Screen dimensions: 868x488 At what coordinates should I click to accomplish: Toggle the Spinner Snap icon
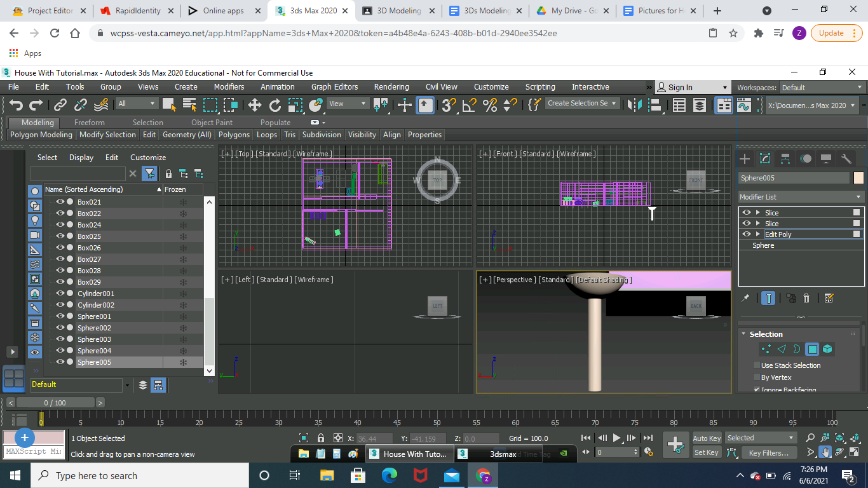(x=510, y=105)
